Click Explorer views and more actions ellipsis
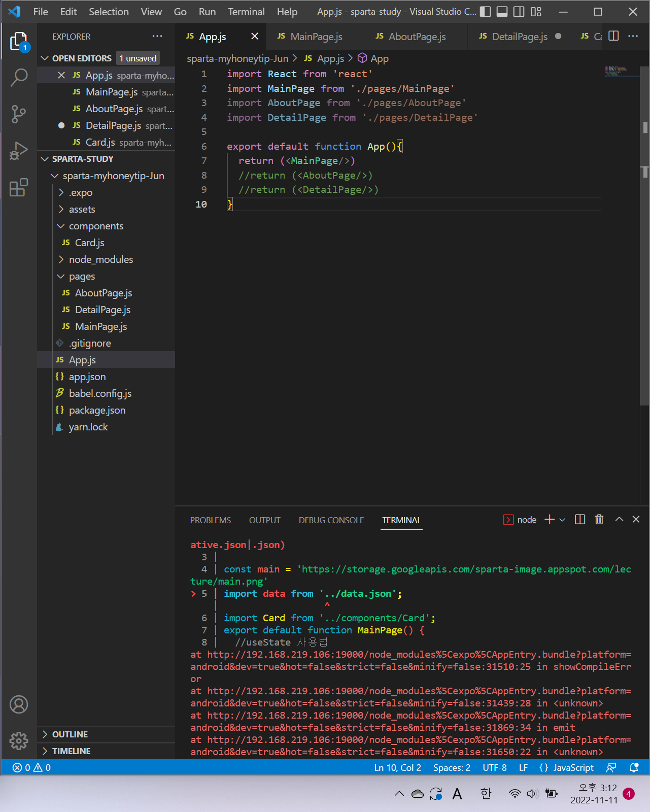 (157, 37)
